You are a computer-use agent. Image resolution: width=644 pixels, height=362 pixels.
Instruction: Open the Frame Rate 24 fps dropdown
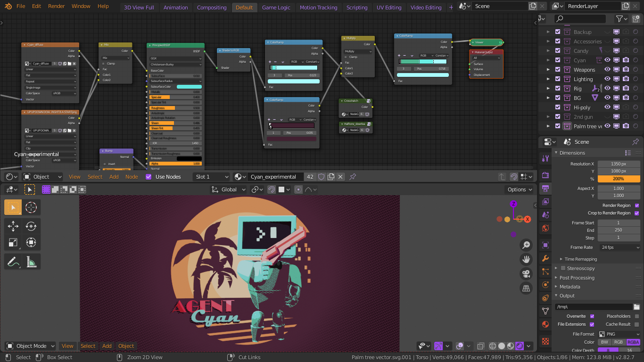point(619,247)
